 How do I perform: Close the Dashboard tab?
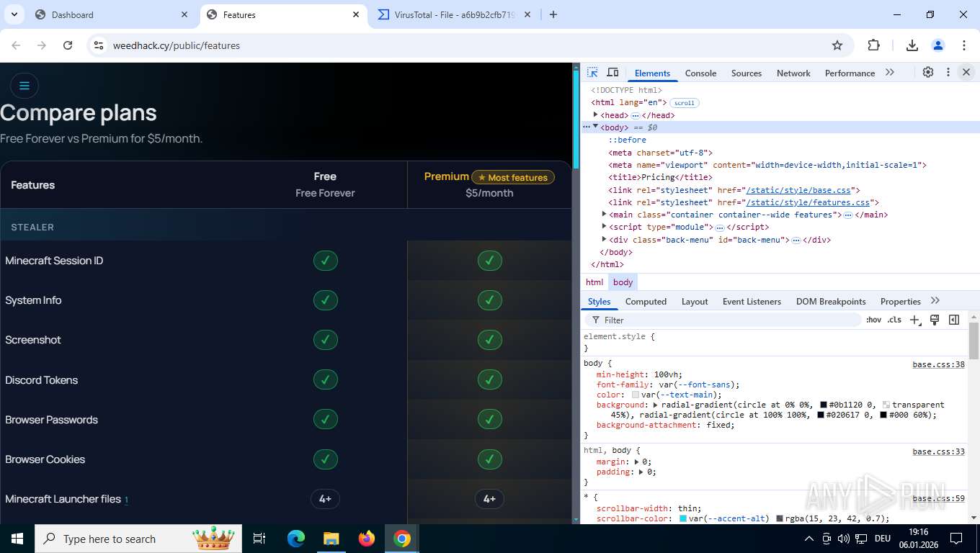(184, 14)
